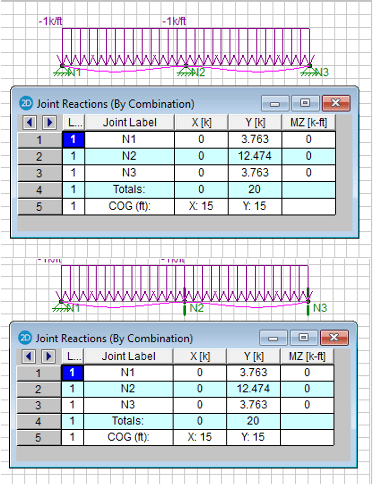Click Totals: cell in upper table
The image size is (375, 484).
click(129, 189)
